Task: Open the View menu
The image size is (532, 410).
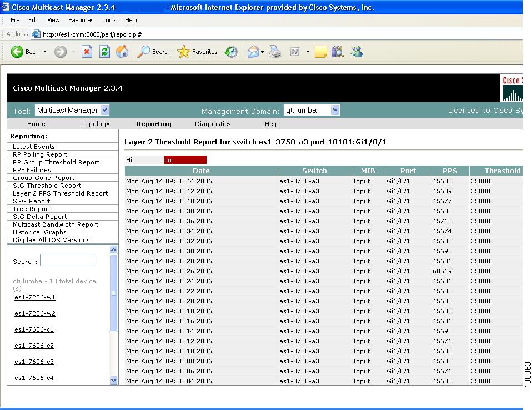Action: [x=53, y=20]
